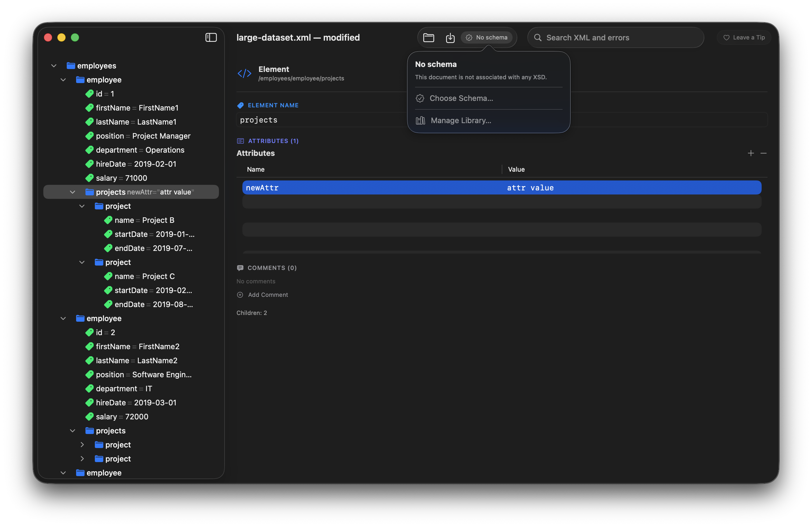This screenshot has width=812, height=527.
Task: Select the name = Project B row
Action: [131, 220]
